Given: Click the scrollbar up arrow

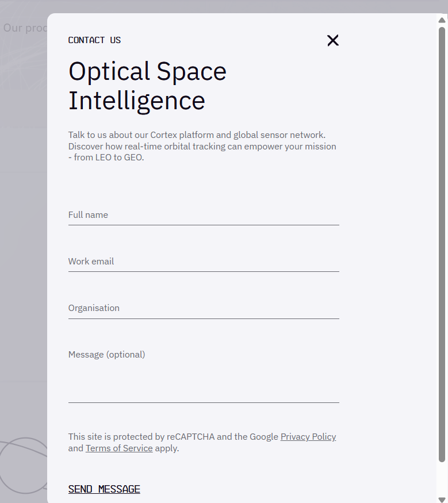Looking at the screenshot, I should pyautogui.click(x=442, y=20).
